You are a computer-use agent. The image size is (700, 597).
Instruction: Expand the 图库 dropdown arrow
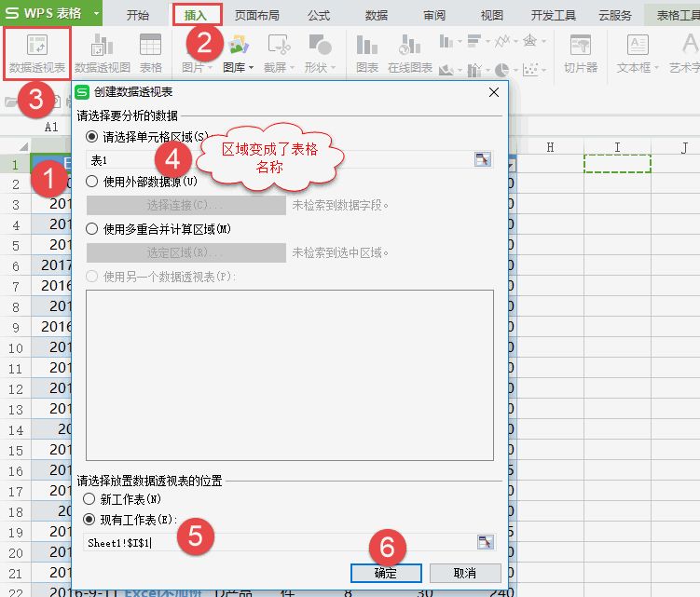click(x=251, y=68)
